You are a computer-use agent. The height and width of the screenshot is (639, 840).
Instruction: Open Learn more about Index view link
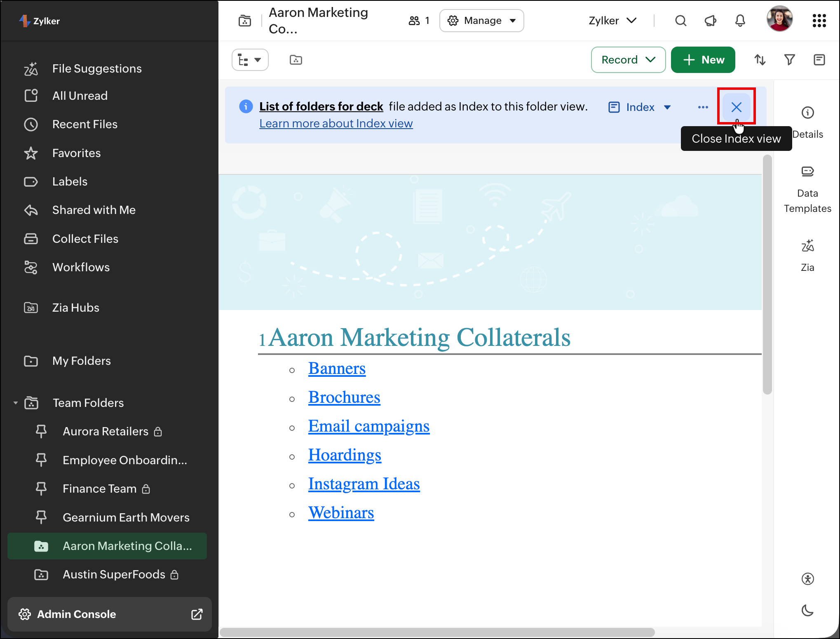pyautogui.click(x=336, y=123)
